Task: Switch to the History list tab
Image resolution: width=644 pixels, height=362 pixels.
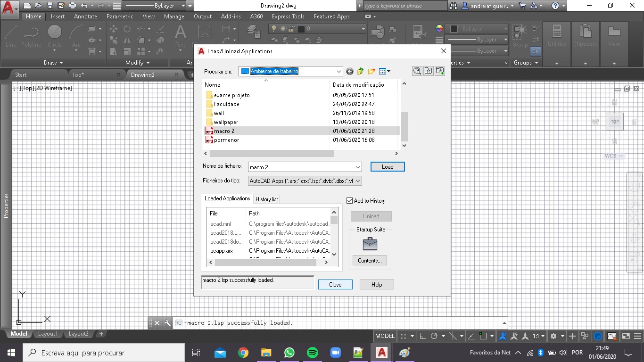Action: (x=267, y=199)
